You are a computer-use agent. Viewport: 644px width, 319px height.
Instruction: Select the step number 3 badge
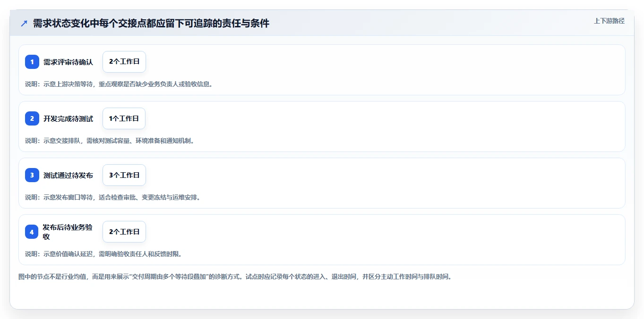pyautogui.click(x=32, y=175)
